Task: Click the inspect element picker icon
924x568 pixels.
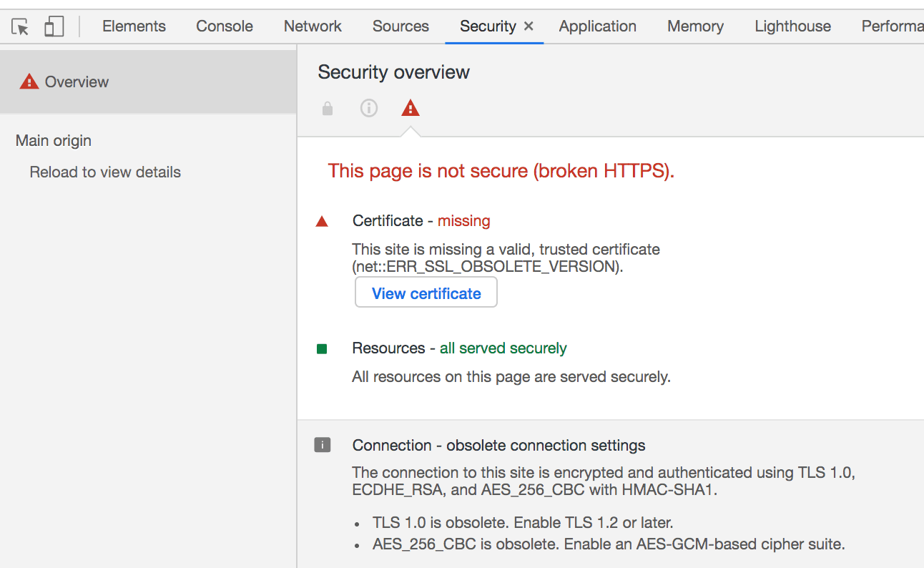Action: tap(21, 27)
